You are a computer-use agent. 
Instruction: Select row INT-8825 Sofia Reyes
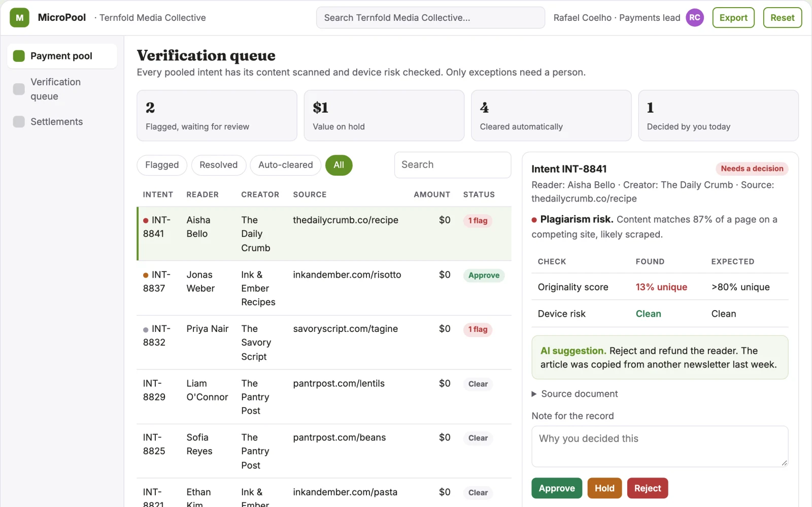pos(324,451)
